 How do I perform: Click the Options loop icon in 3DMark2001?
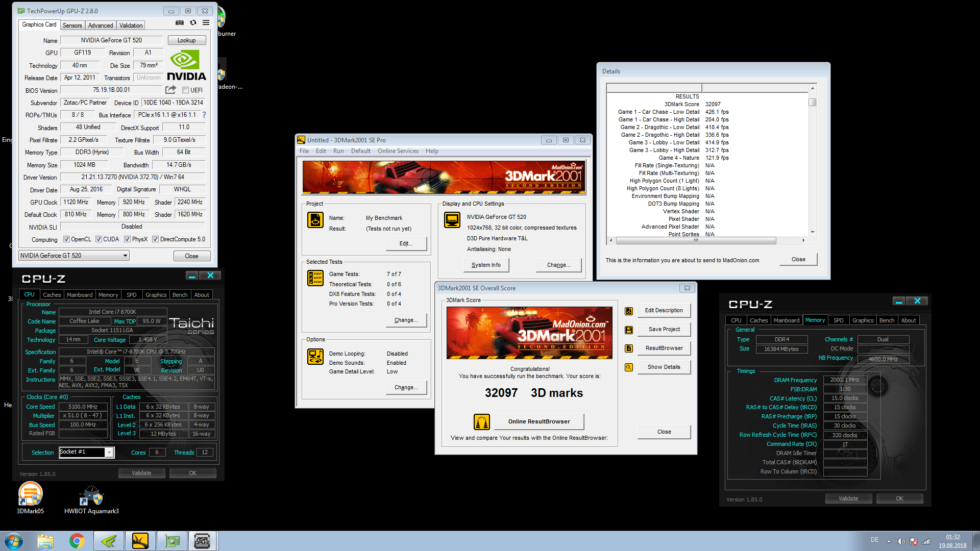point(315,357)
